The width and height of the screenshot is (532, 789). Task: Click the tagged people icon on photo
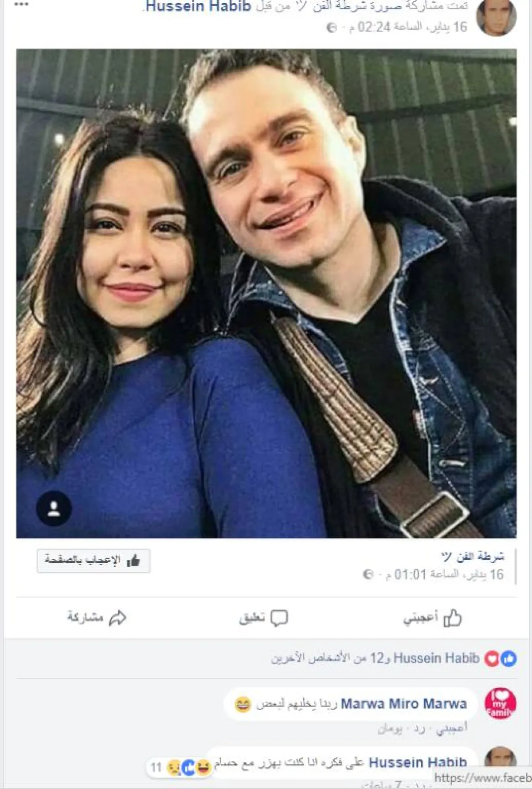pos(54,508)
